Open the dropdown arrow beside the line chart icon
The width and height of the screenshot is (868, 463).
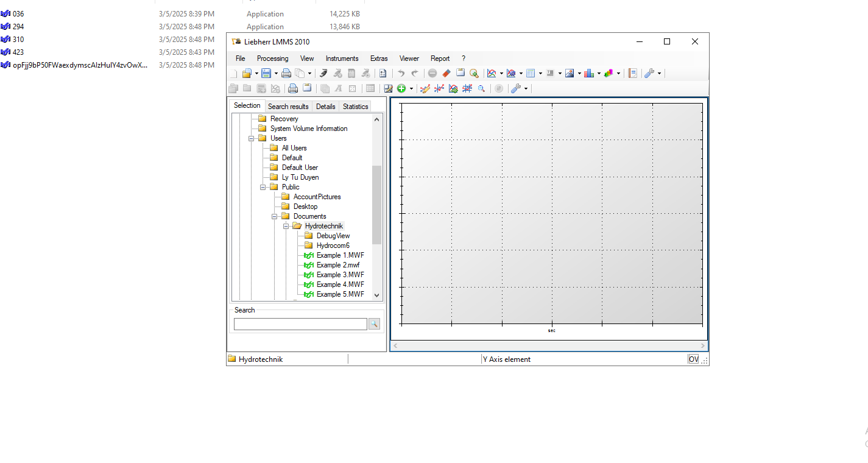(x=501, y=74)
